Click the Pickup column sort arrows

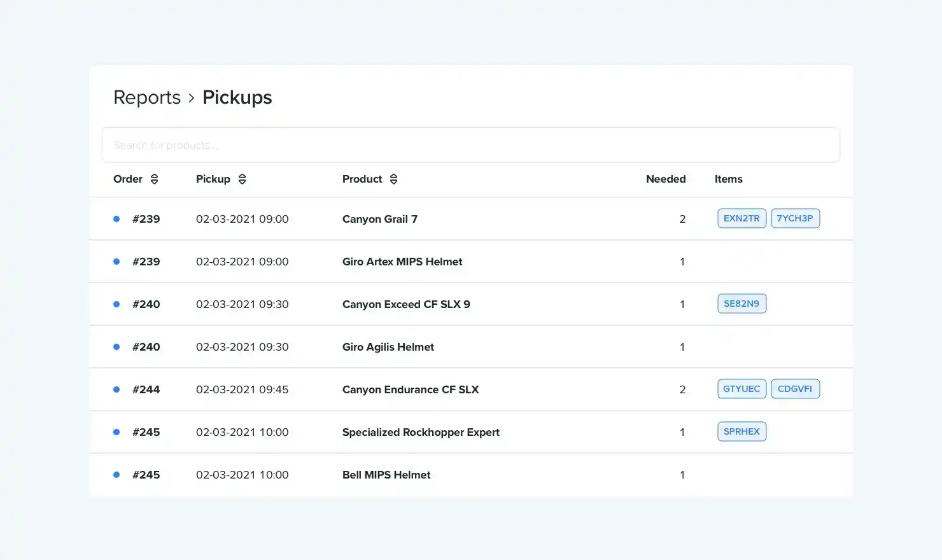tap(242, 179)
